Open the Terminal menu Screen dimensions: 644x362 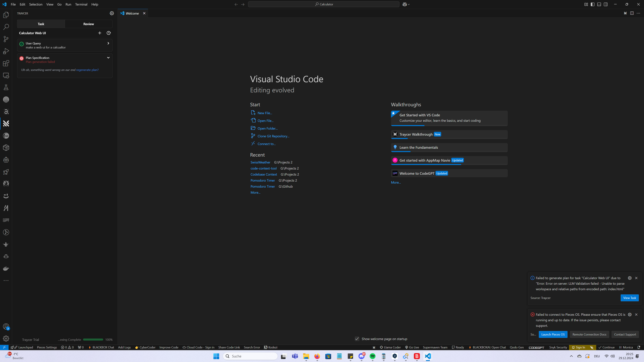(x=81, y=4)
